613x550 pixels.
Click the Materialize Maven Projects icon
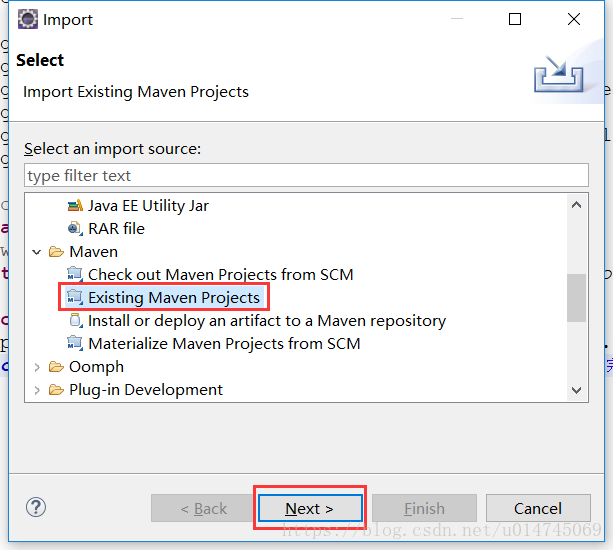75,344
